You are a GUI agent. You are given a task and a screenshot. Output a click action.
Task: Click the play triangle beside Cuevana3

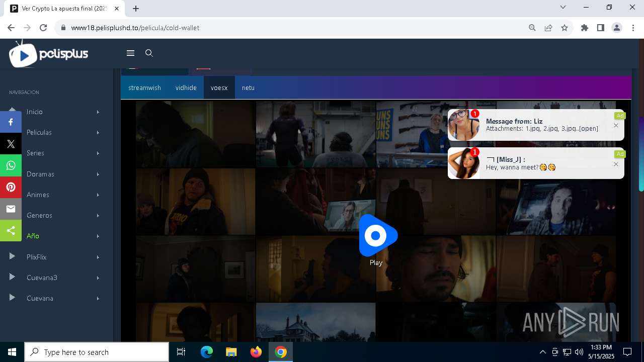(12, 277)
